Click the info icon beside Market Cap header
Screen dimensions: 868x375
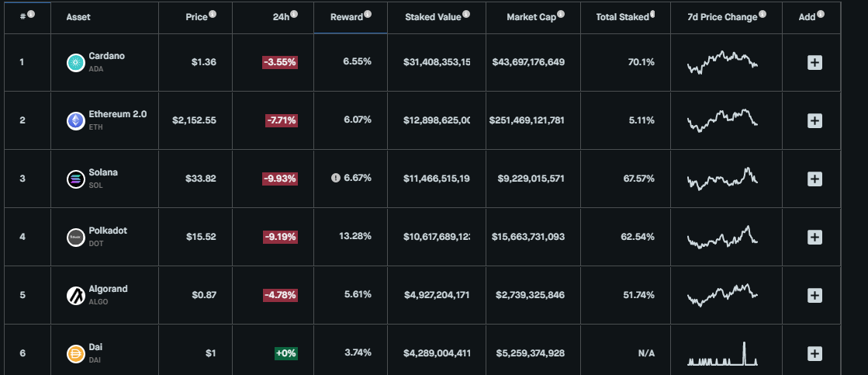(x=561, y=15)
